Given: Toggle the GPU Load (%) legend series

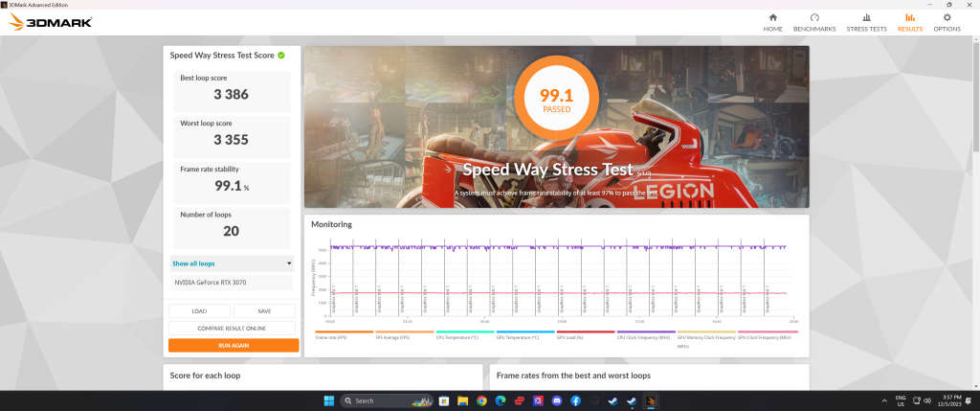Looking at the screenshot, I should point(586,334).
